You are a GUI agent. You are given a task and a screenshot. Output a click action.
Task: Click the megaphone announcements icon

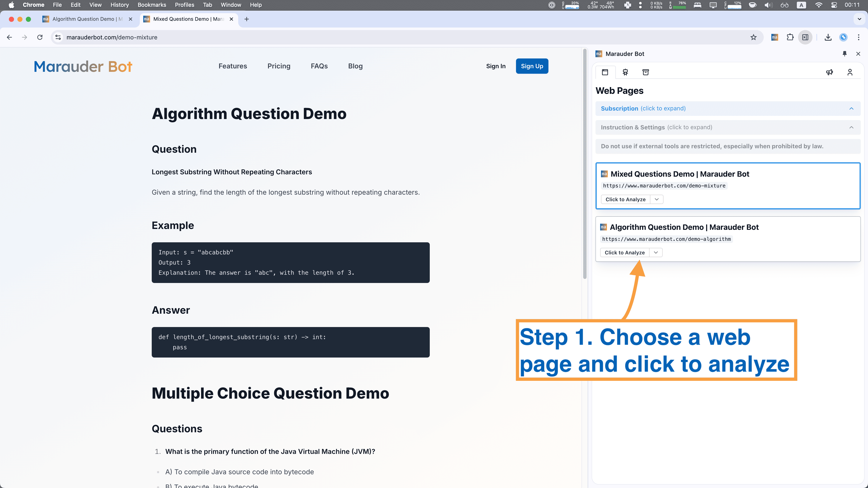(830, 72)
